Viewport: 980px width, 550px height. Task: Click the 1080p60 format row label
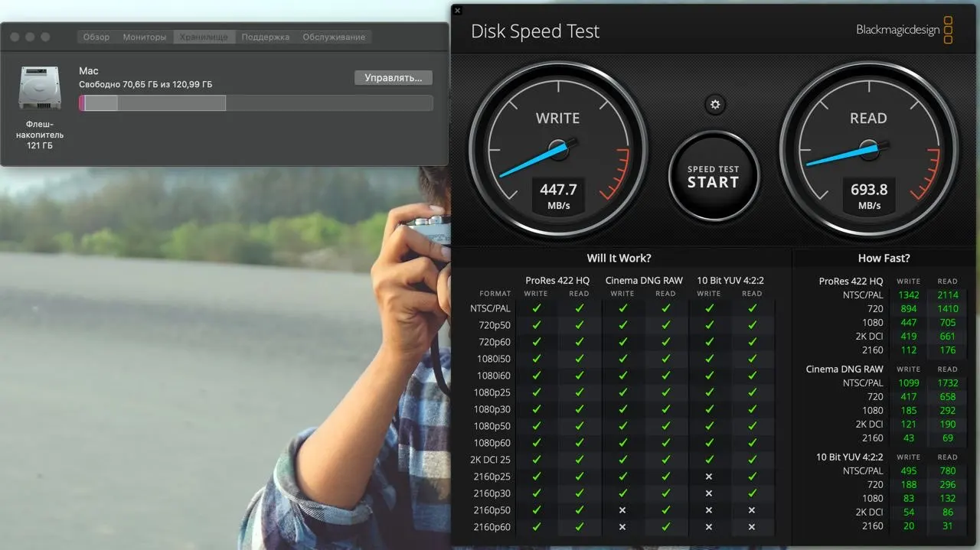coord(492,443)
